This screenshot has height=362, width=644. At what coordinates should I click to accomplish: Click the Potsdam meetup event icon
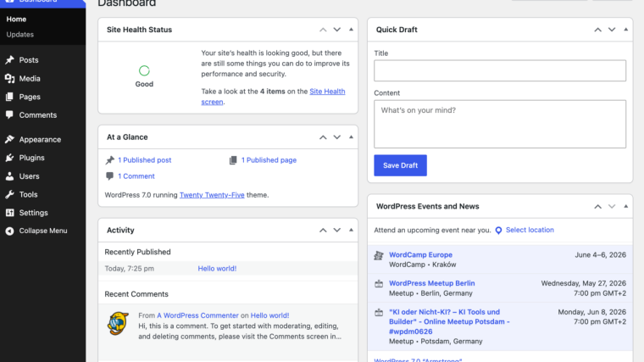(379, 313)
